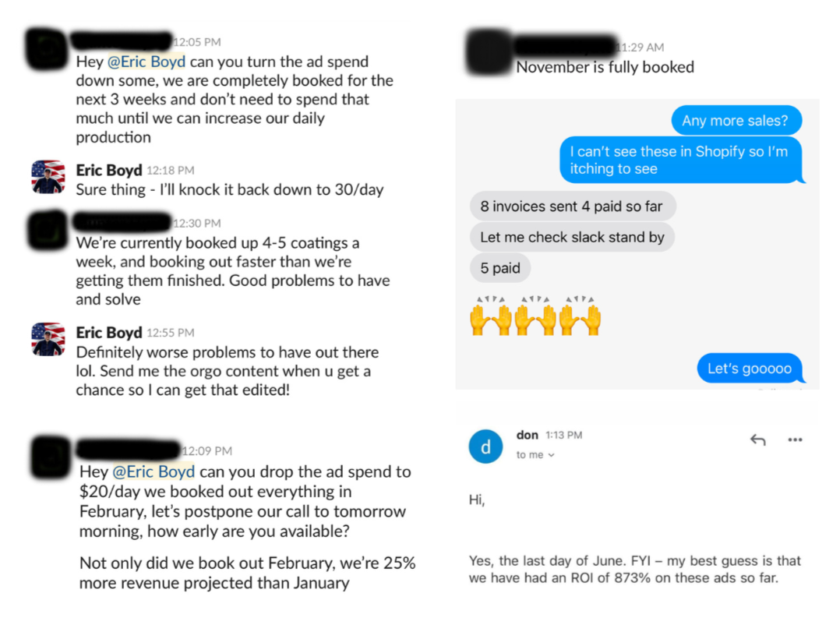Expand the "to me" recipient details chevron
This screenshot has width=840, height=625.
coord(552,455)
